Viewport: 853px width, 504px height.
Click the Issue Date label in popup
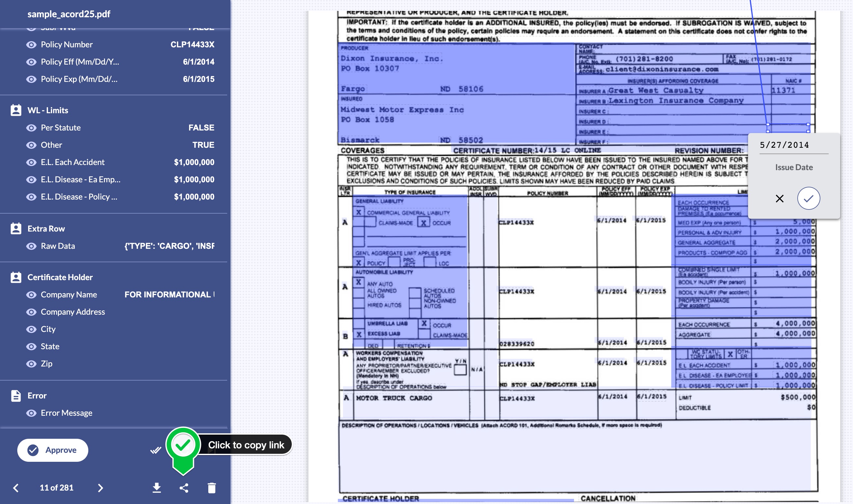[794, 168]
